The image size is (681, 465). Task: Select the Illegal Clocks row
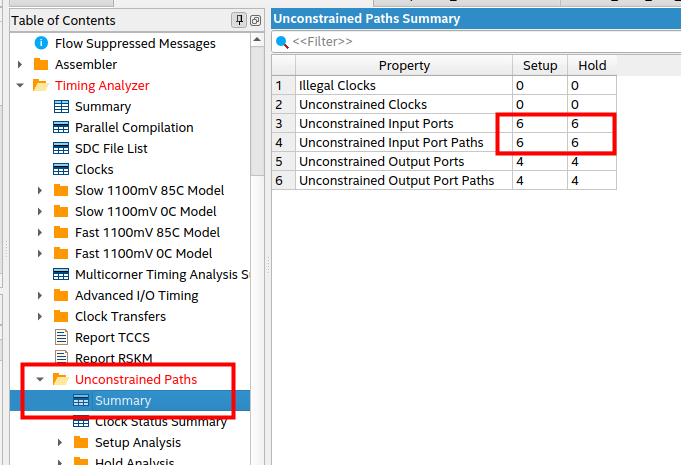pyautogui.click(x=444, y=85)
